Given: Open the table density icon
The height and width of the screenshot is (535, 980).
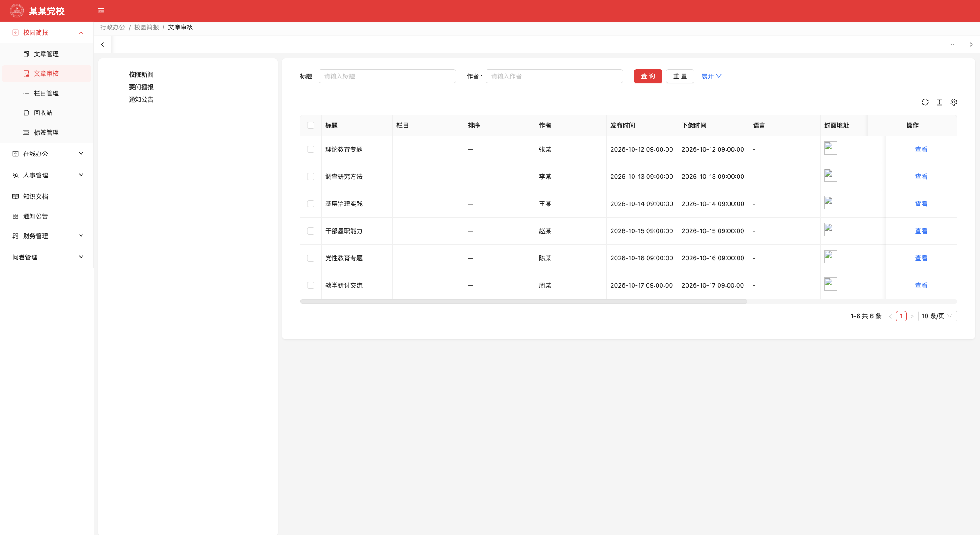Looking at the screenshot, I should click(x=939, y=102).
